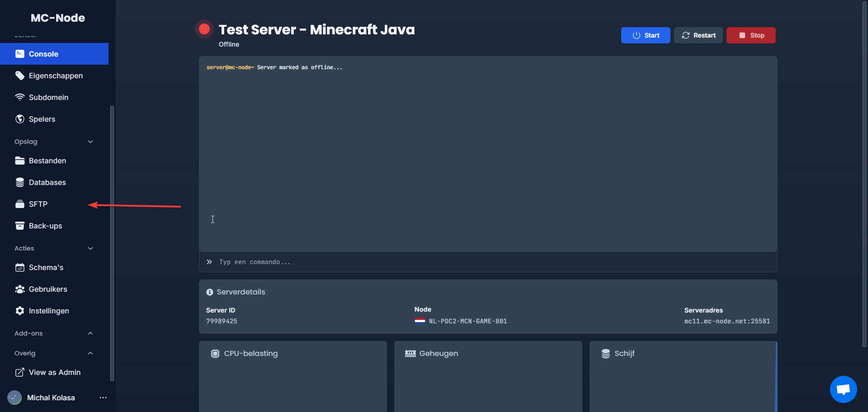Click the Schijf card heading
The image size is (868, 412).
pos(624,354)
